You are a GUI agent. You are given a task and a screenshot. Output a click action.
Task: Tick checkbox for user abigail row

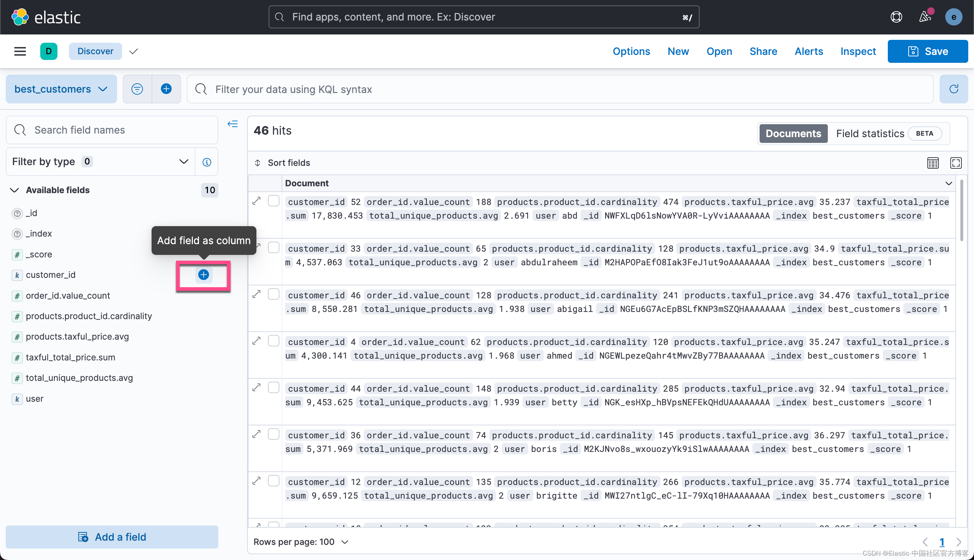274,294
